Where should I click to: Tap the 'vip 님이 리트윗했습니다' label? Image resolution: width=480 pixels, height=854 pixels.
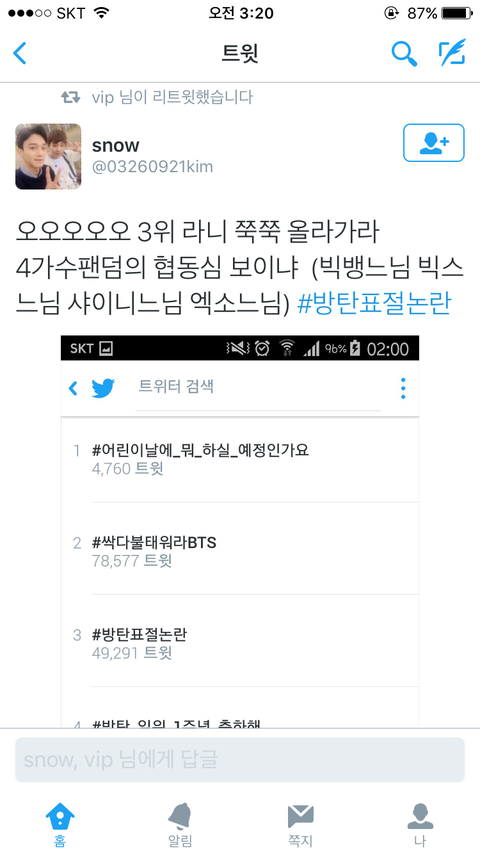coord(172,97)
